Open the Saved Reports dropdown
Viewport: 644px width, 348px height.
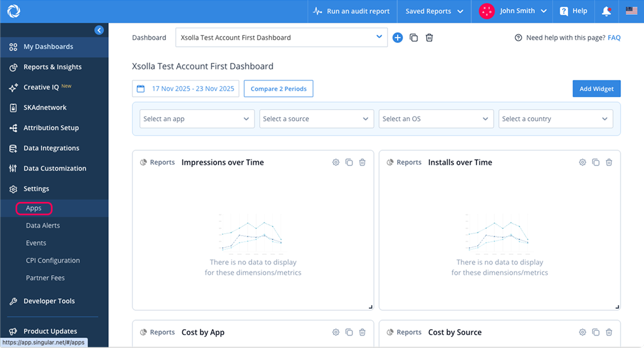click(x=434, y=11)
